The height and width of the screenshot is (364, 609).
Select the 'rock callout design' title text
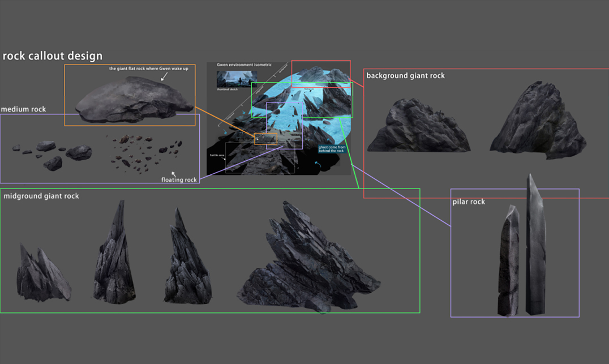(x=53, y=56)
